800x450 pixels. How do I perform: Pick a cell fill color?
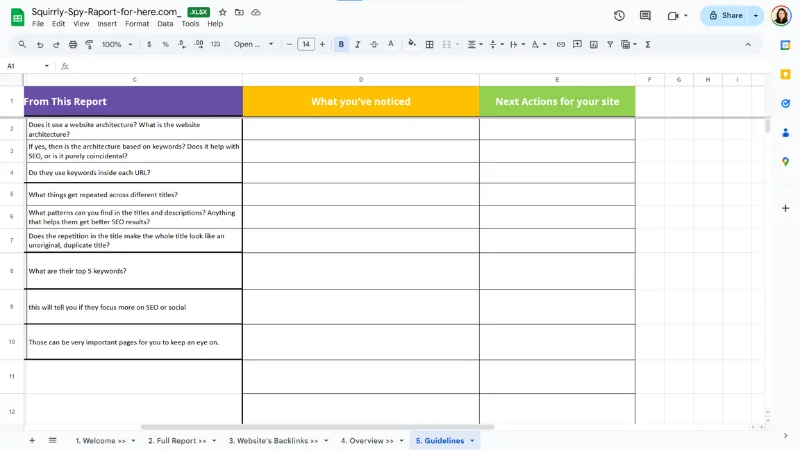pos(412,44)
